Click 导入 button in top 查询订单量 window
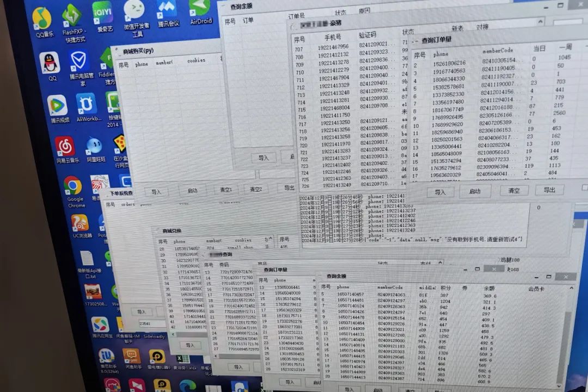Screen dimensions: 588x392 tap(440, 192)
